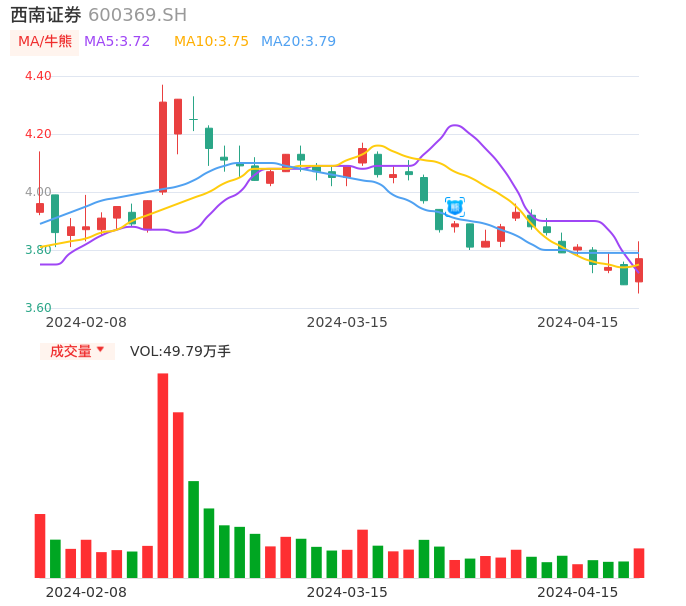Click the peak of the purple MA5 line
The width and height of the screenshot is (686, 606).
tap(455, 125)
